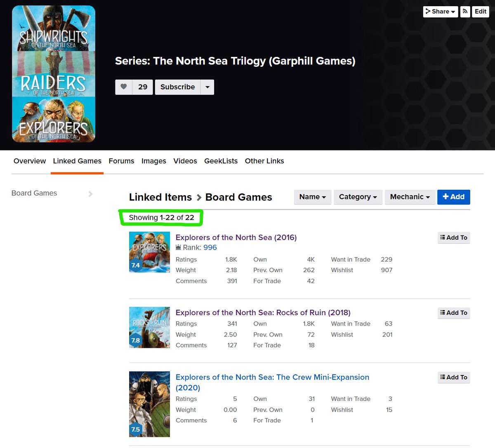The height and width of the screenshot is (448, 495).
Task: Click the 229 Want in Trade value
Action: 387,259
